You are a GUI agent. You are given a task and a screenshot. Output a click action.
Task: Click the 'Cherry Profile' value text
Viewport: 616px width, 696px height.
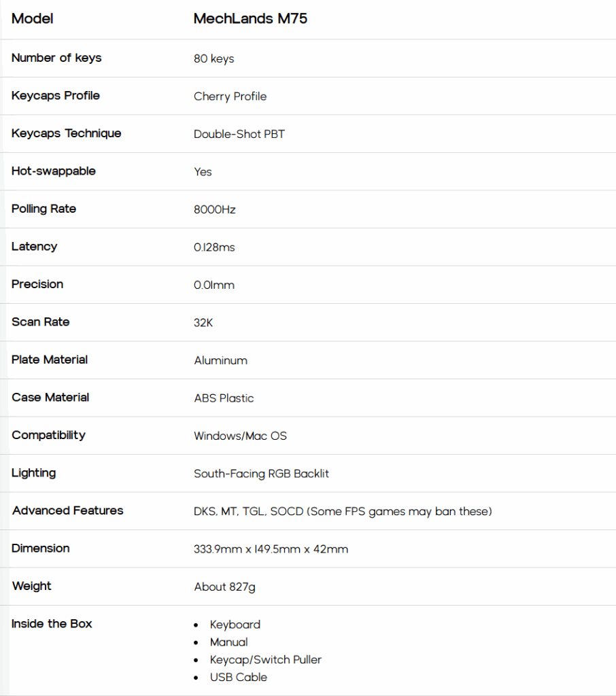point(230,97)
